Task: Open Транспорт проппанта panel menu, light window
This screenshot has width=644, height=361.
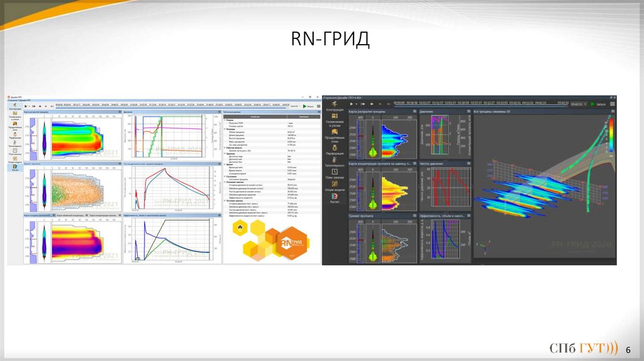Action: [x=120, y=164]
